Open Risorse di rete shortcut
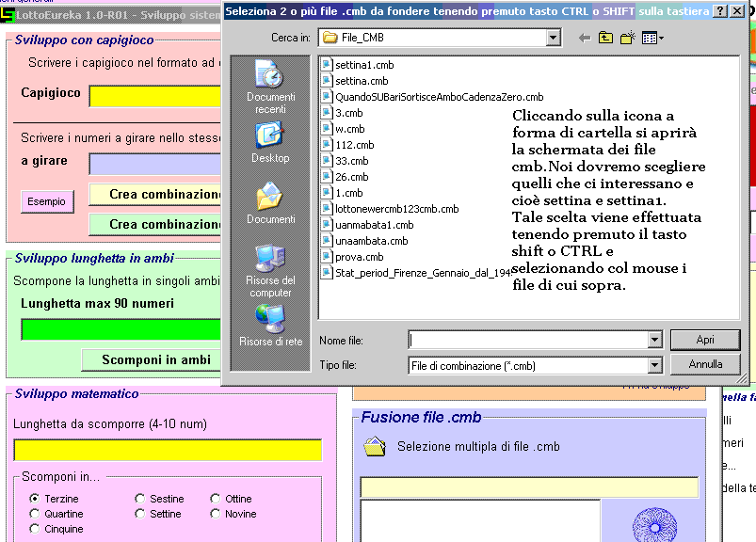Screen dimensions: 756x542 click(x=270, y=326)
